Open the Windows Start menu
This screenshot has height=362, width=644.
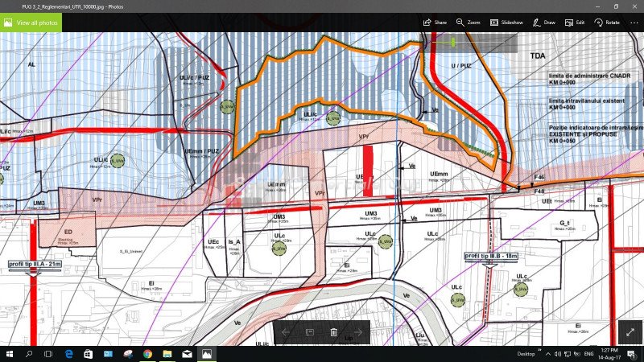[9, 354]
